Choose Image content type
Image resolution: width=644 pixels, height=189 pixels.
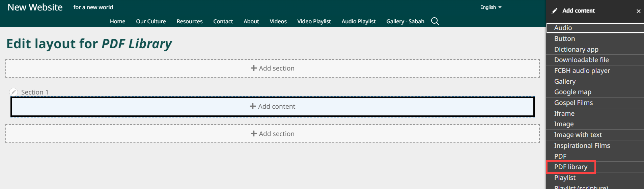595,124
